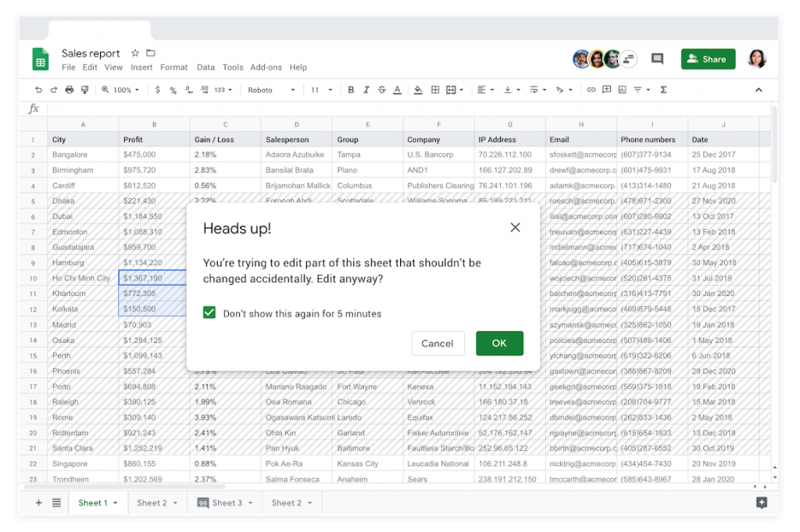Apply strikethrough formatting
Viewport: 800px width, 532px height.
coord(380,89)
